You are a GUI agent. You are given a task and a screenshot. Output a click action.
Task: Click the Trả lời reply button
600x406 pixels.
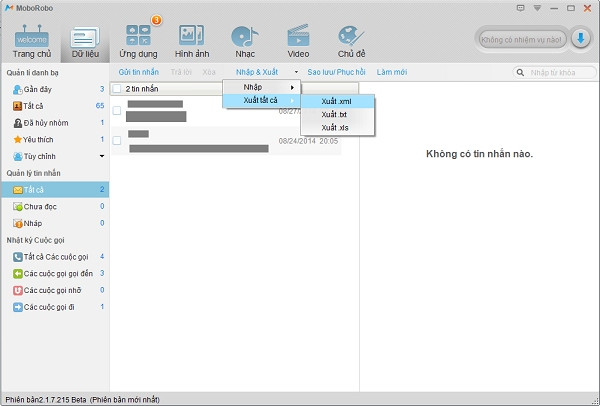pyautogui.click(x=181, y=72)
